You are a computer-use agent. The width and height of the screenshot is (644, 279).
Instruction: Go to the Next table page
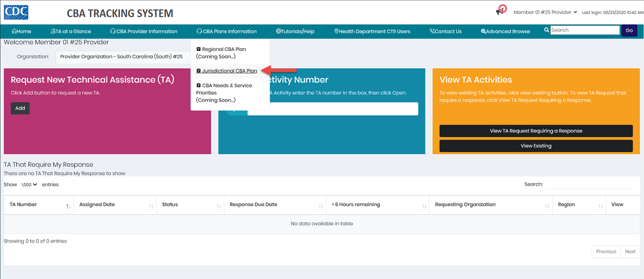(x=630, y=252)
